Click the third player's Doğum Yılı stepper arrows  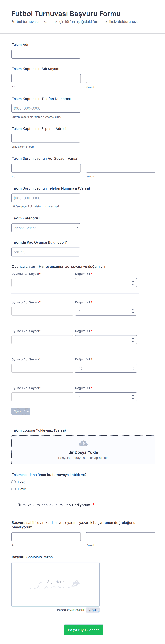click(x=133, y=340)
